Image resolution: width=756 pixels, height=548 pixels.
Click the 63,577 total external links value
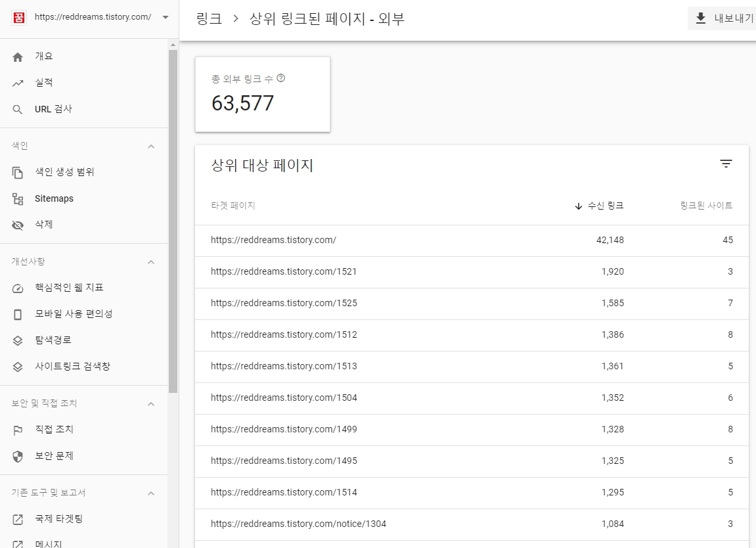click(x=242, y=103)
